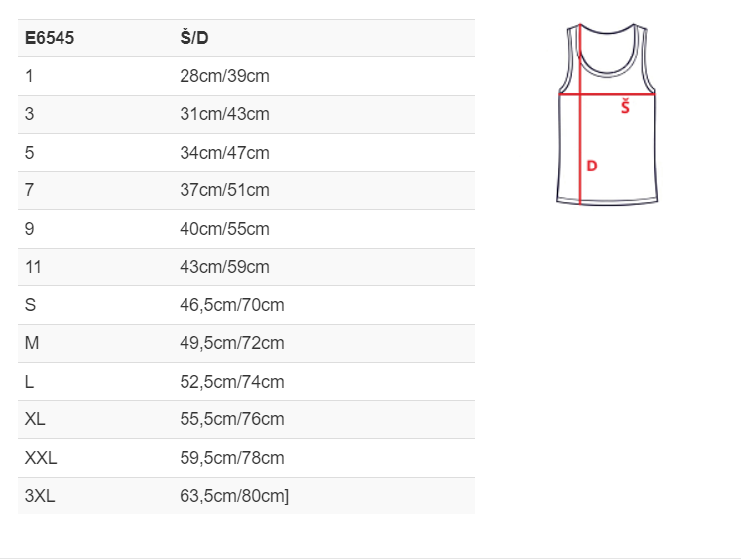Click the 34cm/47cm measurement cell
This screenshot has height=560, width=741.
(224, 153)
